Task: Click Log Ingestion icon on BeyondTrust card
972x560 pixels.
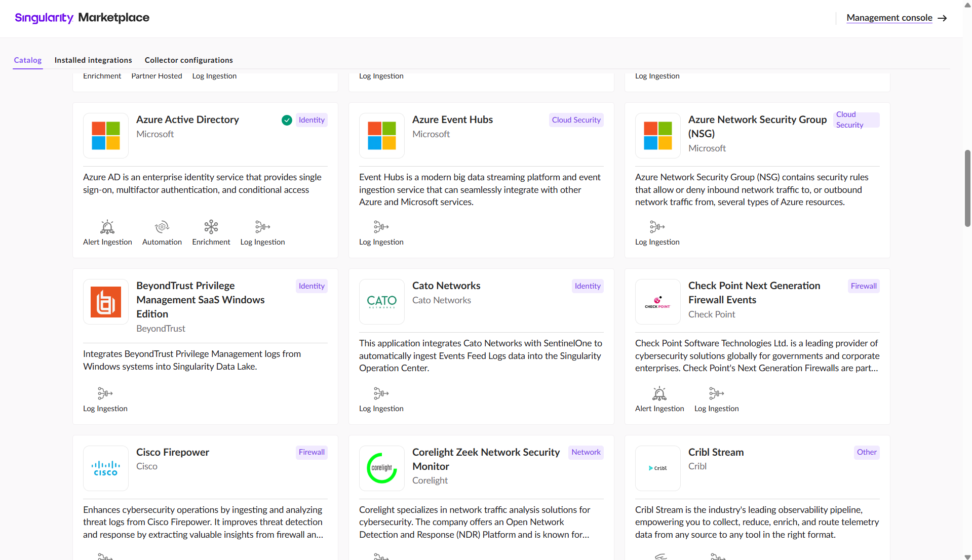Action: pyautogui.click(x=105, y=393)
